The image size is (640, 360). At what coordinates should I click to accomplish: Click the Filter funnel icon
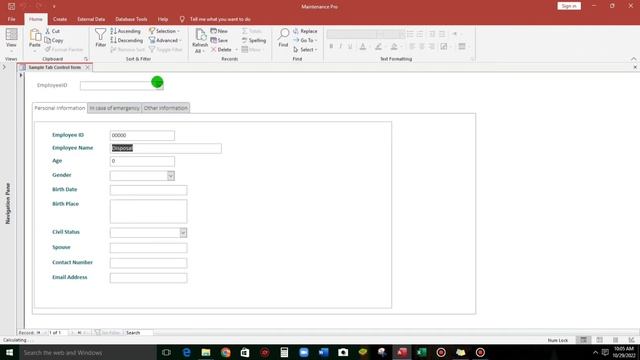100,34
